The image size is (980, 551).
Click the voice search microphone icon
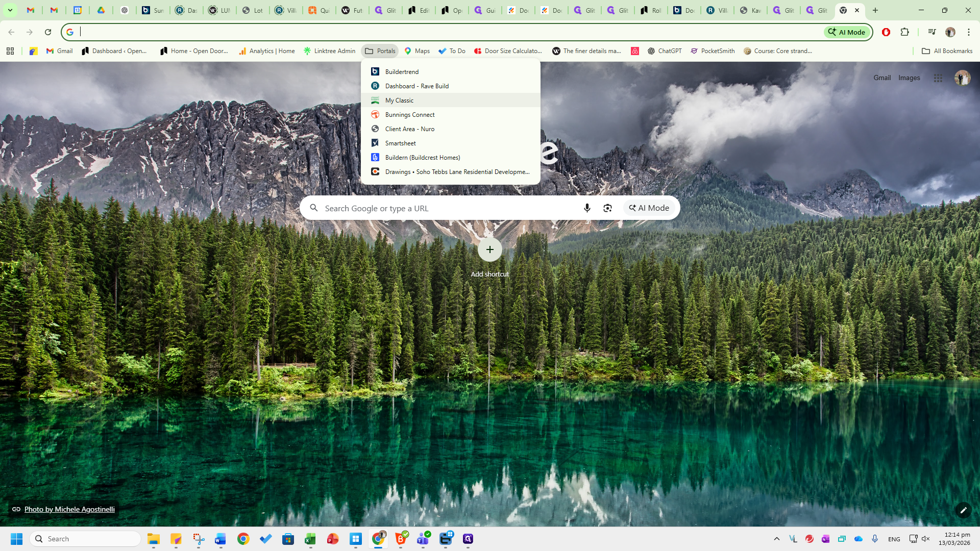coord(587,208)
